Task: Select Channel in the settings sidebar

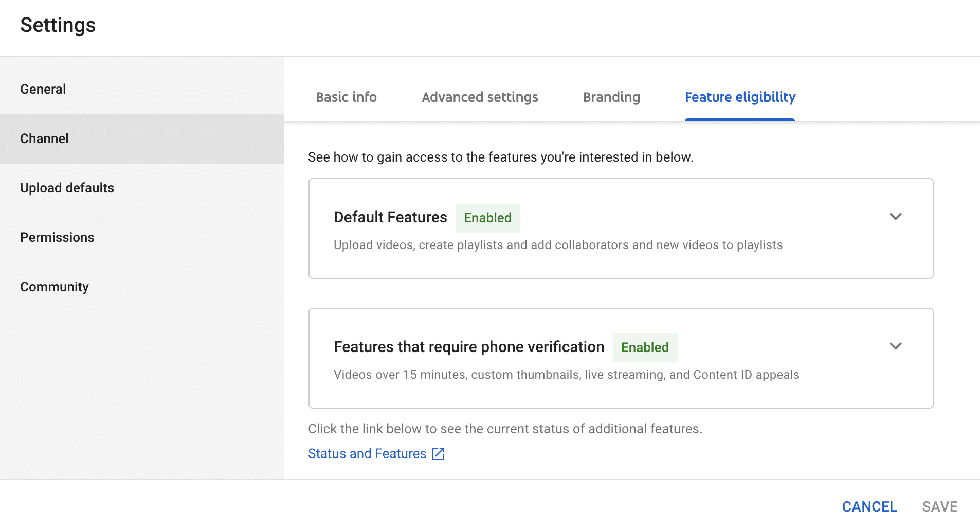Action: click(44, 138)
